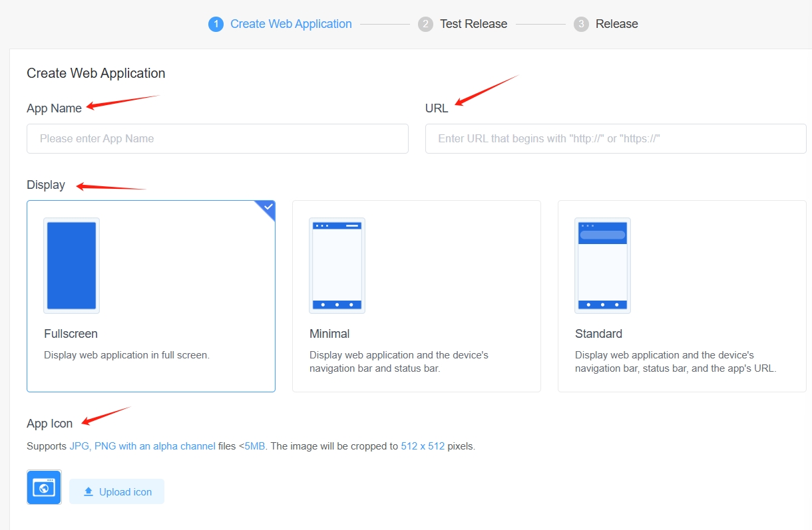This screenshot has width=812, height=530.
Task: Select the Standard display card
Action: pyautogui.click(x=682, y=296)
